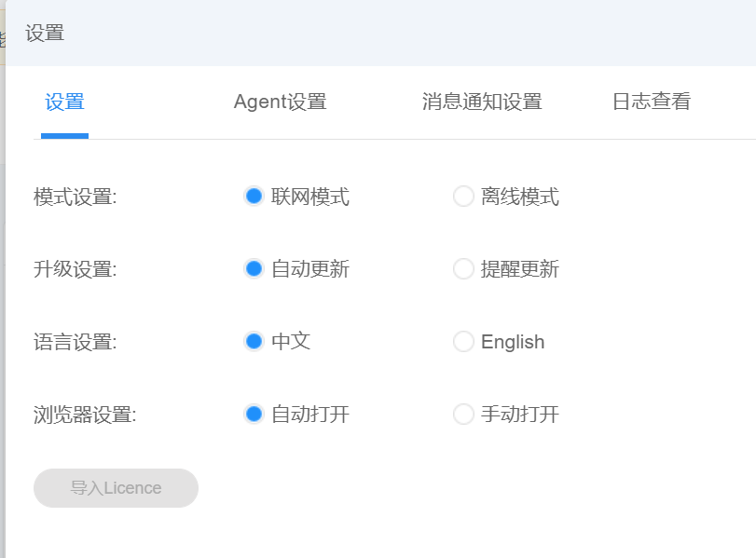Image resolution: width=756 pixels, height=558 pixels.
Task: Select 自动打开 for browser setting
Action: (x=254, y=414)
